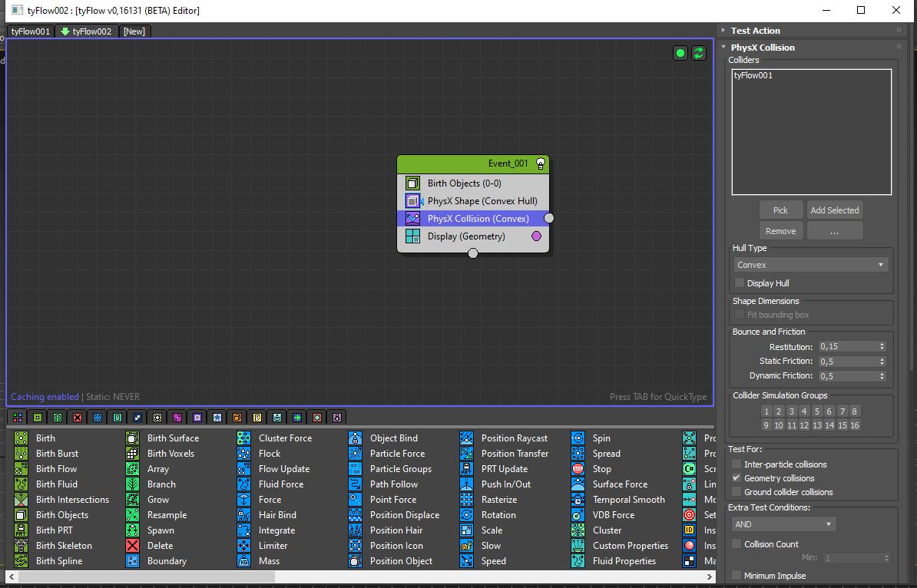Image resolution: width=917 pixels, height=588 pixels.
Task: Click the Birth Fluid operator icon
Action: click(21, 484)
